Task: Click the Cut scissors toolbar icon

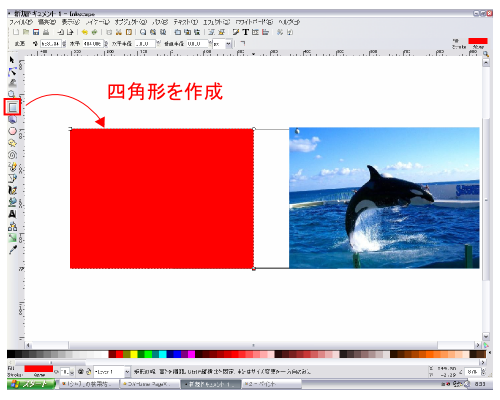Action: pos(119,32)
